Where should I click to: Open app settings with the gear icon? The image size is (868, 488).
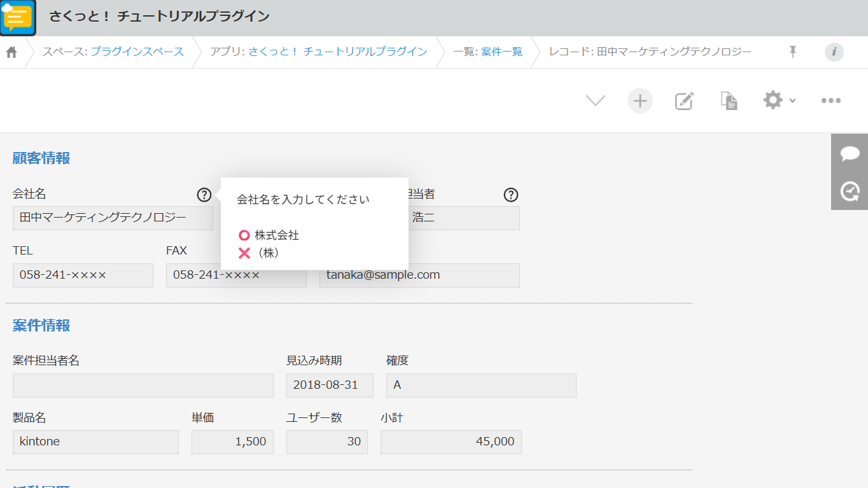772,101
